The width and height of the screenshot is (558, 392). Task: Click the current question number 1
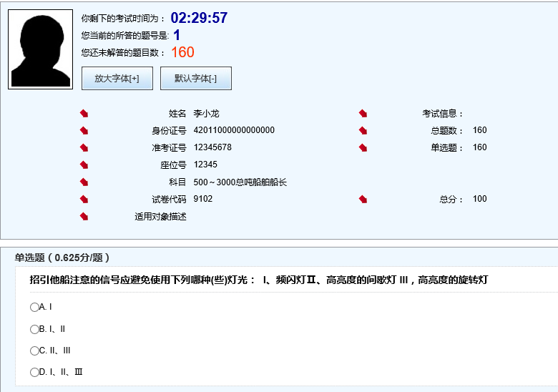pyautogui.click(x=177, y=36)
